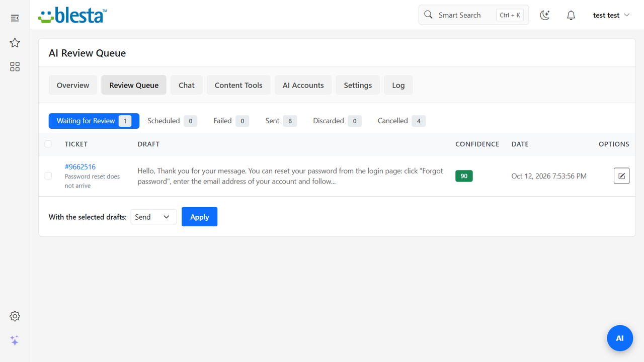Screen dimensions: 644x362
Task: Show Scheduled drafts
Action: (x=172, y=121)
